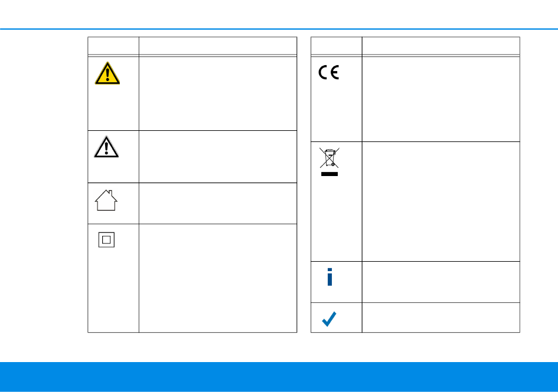Click the double-square protection class symbol
Screen dimensions: 558x392
pyautogui.click(x=106, y=240)
